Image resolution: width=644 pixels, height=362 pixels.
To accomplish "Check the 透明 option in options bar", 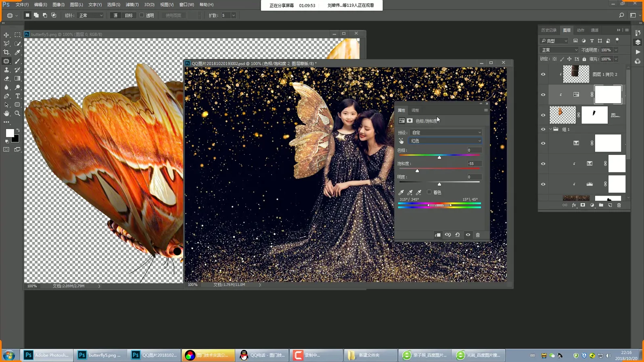I will (x=142, y=15).
